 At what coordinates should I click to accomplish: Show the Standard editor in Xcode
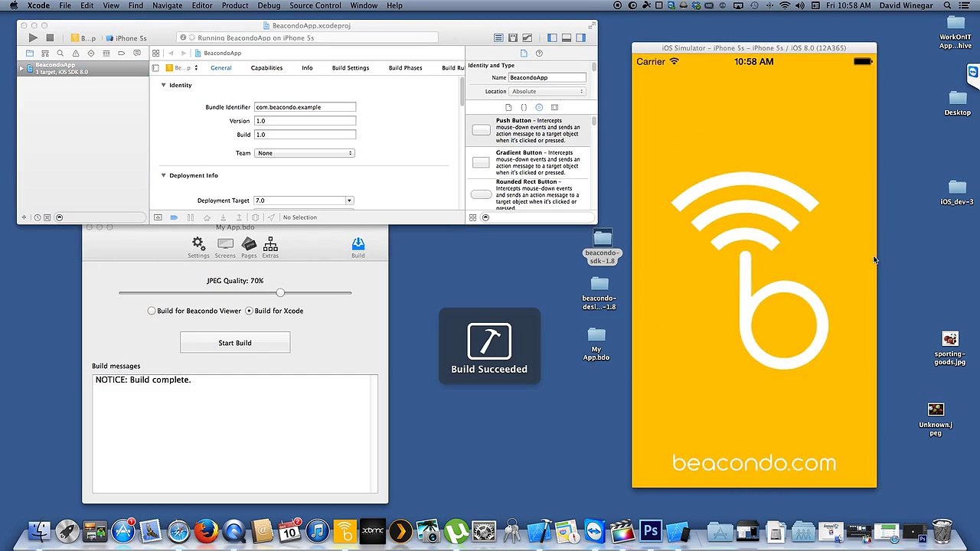498,37
